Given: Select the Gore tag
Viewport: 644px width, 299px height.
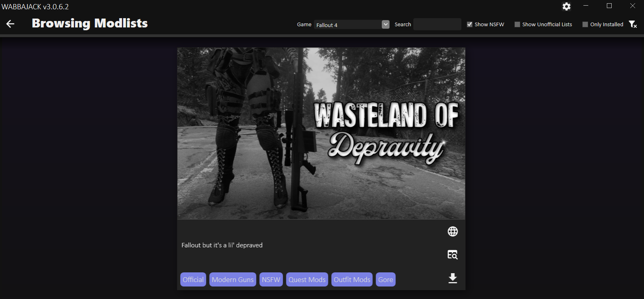Looking at the screenshot, I should 385,280.
